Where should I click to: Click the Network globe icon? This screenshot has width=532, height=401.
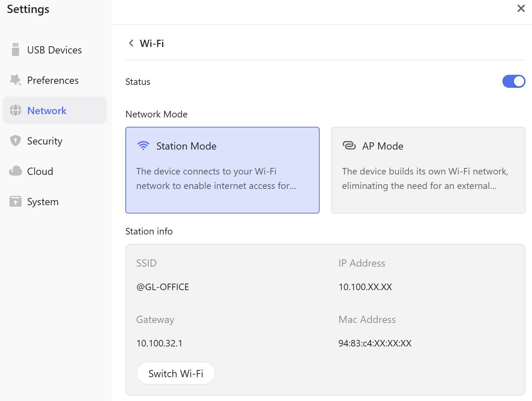(16, 110)
